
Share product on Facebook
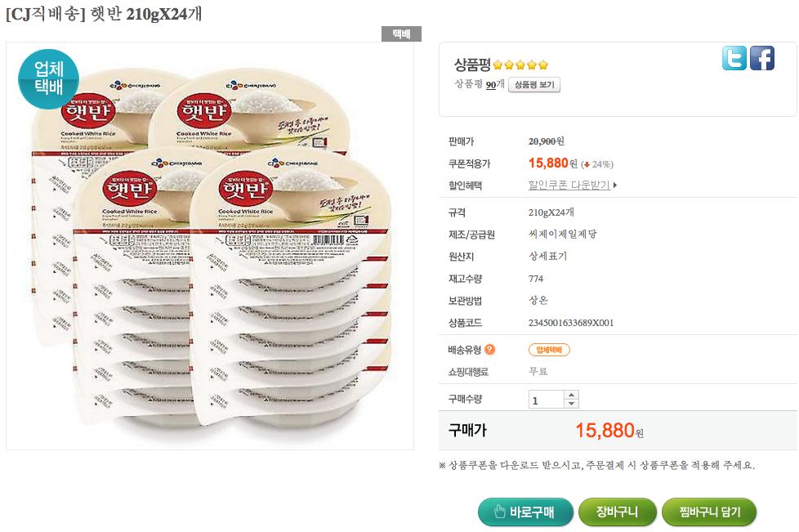761,58
